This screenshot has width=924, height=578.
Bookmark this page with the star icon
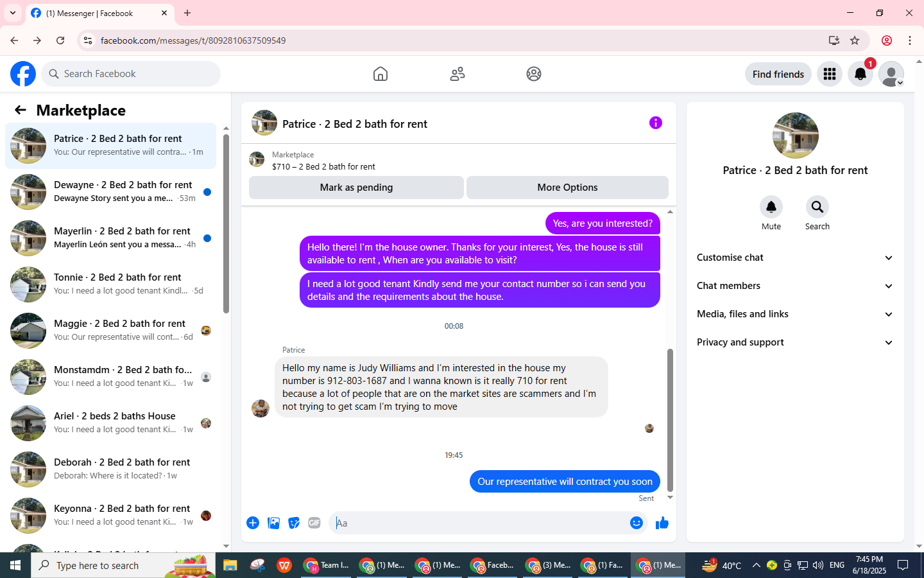pyautogui.click(x=855, y=40)
